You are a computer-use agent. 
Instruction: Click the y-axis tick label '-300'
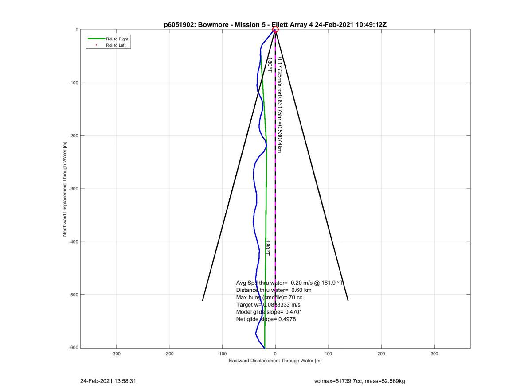74,189
